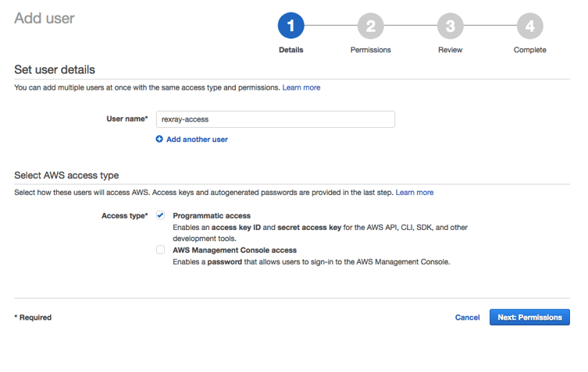
Task: Select the Permissions step label
Action: (370, 50)
